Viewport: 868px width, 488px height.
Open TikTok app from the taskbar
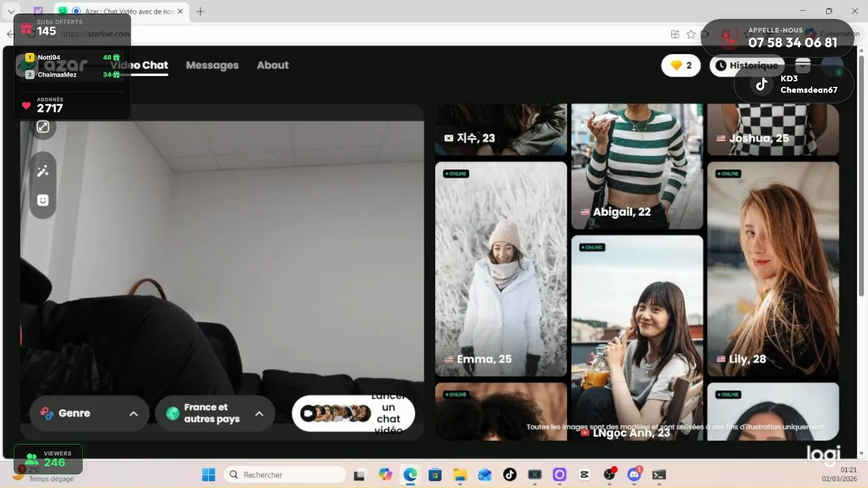pyautogui.click(x=510, y=475)
